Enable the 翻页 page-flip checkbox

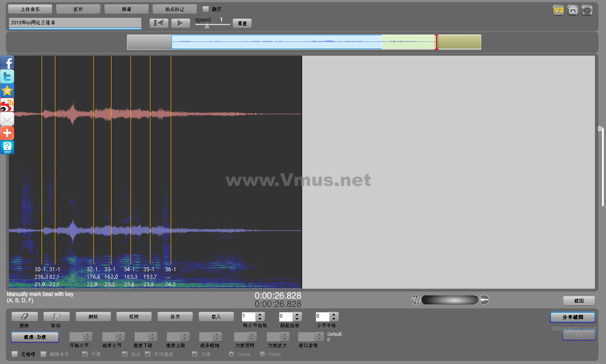coord(205,9)
